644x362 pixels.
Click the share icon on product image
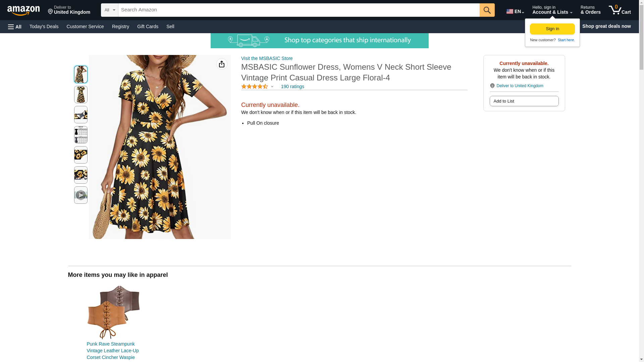[x=222, y=64]
